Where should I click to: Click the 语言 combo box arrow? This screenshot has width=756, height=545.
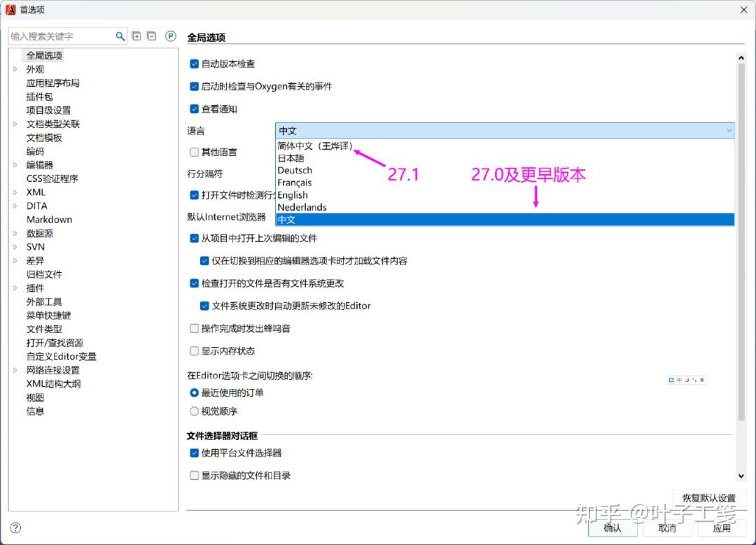729,131
